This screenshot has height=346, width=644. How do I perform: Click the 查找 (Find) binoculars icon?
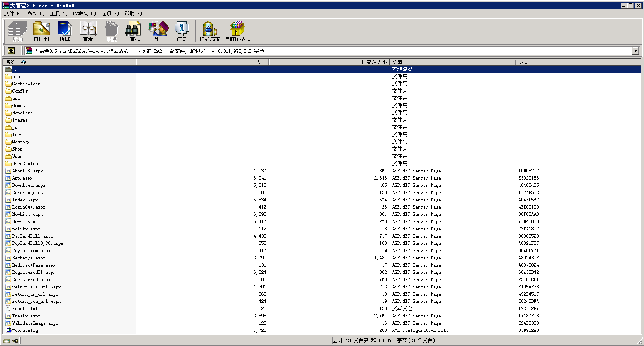tap(135, 31)
